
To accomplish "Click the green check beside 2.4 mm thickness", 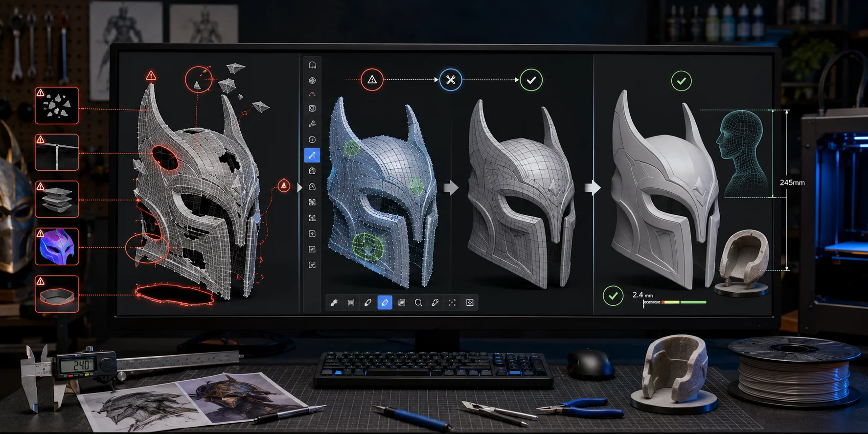I will [x=613, y=296].
